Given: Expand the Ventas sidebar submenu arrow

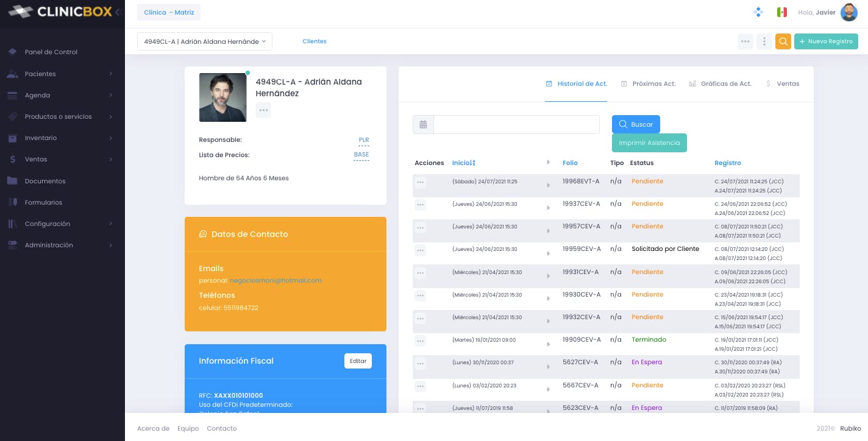Looking at the screenshot, I should tap(111, 160).
